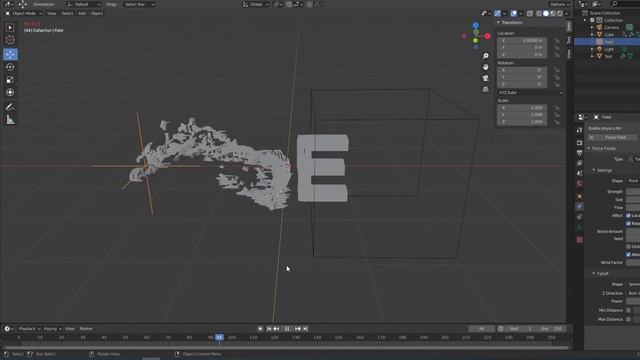The height and width of the screenshot is (360, 640).
Task: Open the XYZ Euler rotation mode dropdown
Action: (530, 93)
